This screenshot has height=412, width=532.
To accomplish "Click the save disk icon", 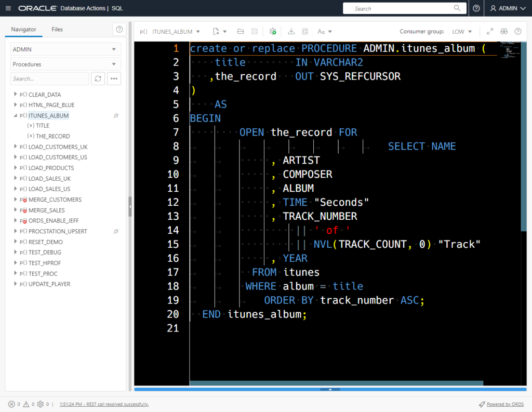I will pos(255,32).
